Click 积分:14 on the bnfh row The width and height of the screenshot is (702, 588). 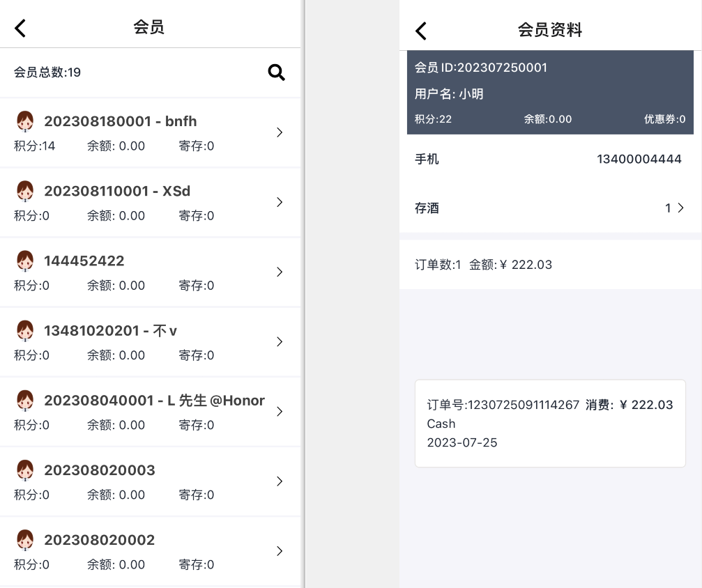(x=34, y=146)
